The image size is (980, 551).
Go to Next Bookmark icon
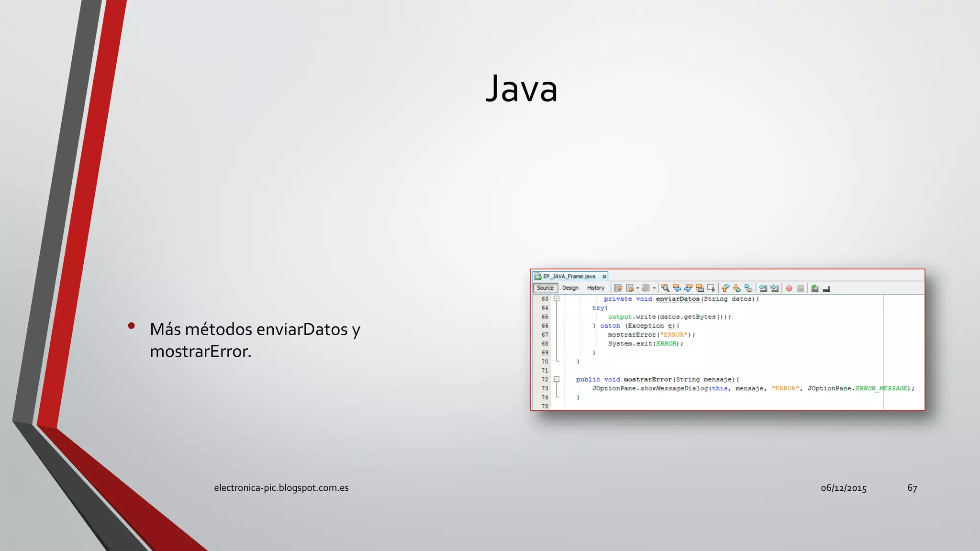[737, 288]
